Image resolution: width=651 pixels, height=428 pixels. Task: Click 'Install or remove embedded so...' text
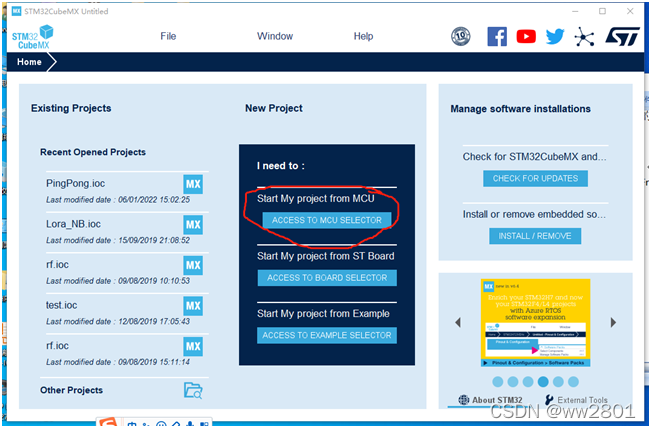click(x=534, y=215)
